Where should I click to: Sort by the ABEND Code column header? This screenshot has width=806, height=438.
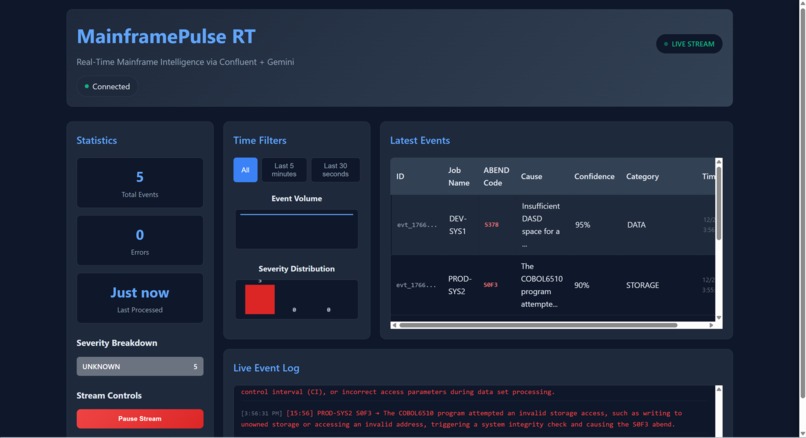click(496, 176)
